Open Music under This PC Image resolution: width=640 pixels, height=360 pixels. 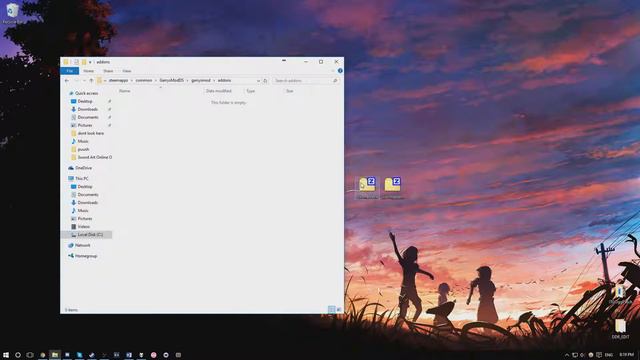coord(83,211)
